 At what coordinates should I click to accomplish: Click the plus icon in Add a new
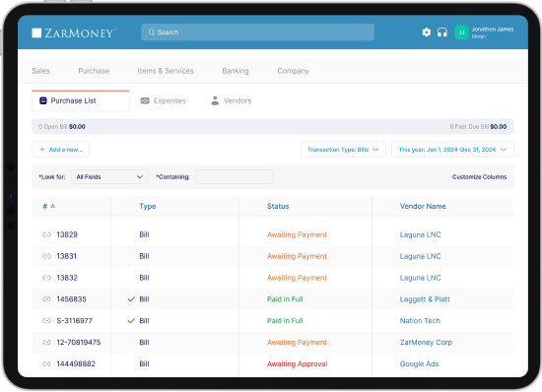point(42,149)
